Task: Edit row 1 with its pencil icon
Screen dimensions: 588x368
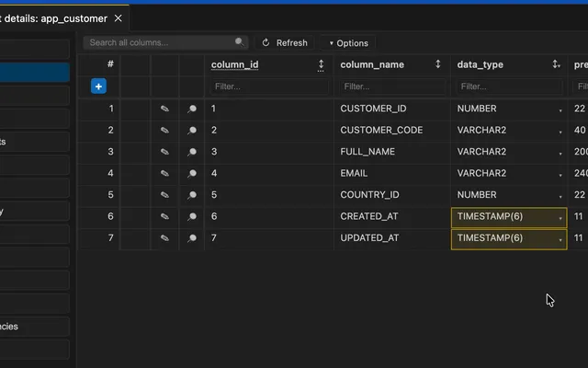Action: [164, 109]
